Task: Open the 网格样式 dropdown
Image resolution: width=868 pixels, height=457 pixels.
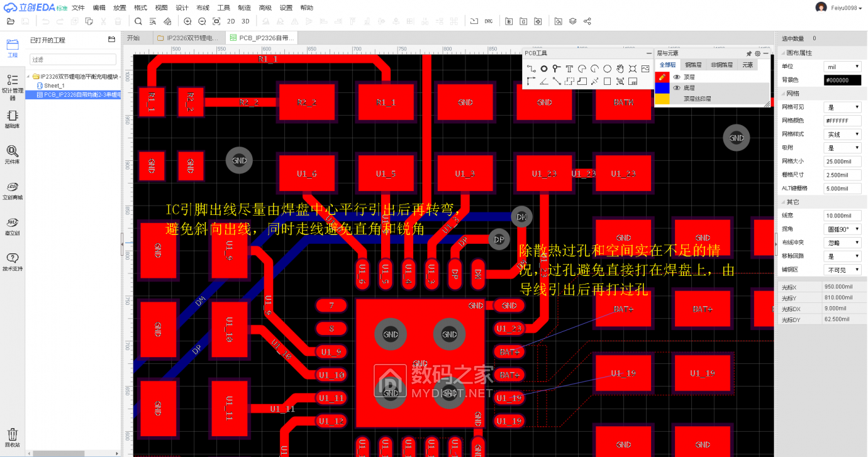Action: 843,135
